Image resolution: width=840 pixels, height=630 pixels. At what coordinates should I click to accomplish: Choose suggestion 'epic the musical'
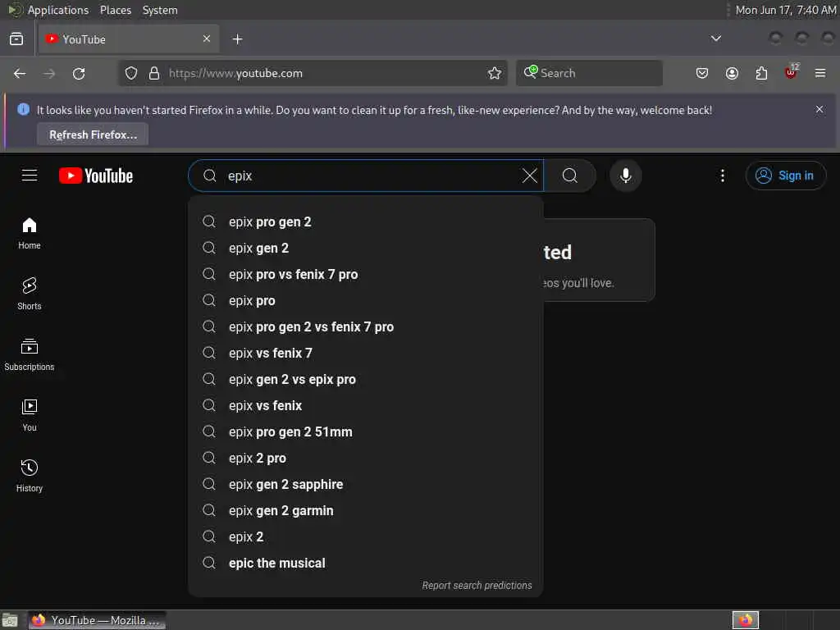click(365, 563)
